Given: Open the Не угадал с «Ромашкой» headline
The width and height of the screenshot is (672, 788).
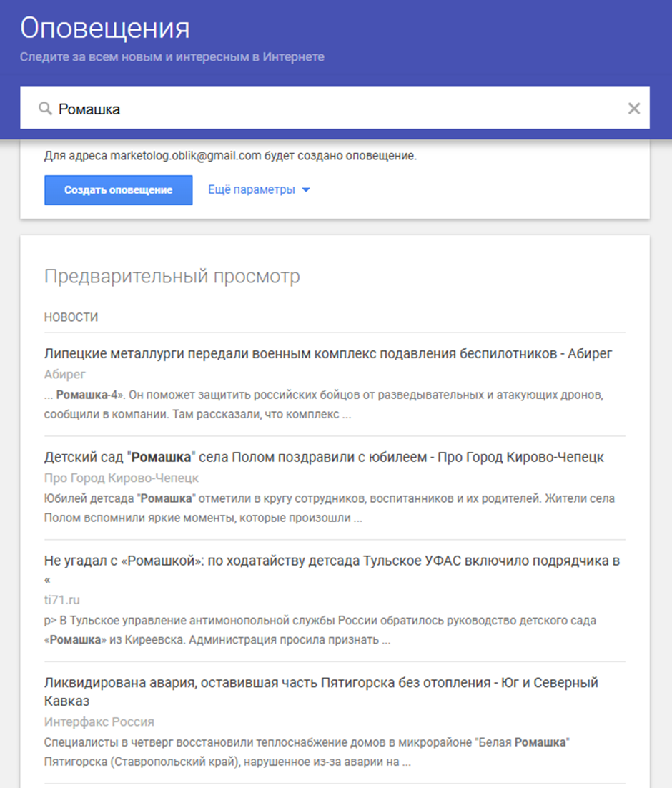Looking at the screenshot, I should click(x=331, y=561).
